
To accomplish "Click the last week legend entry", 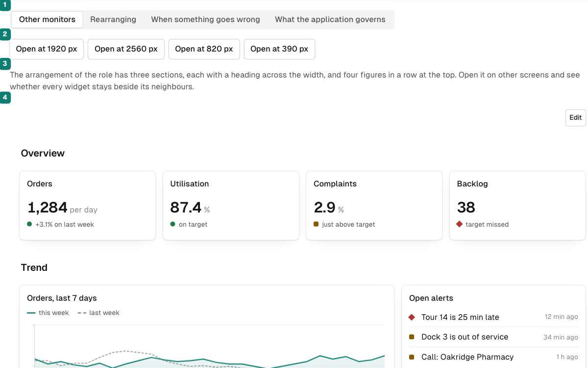I will [98, 313].
